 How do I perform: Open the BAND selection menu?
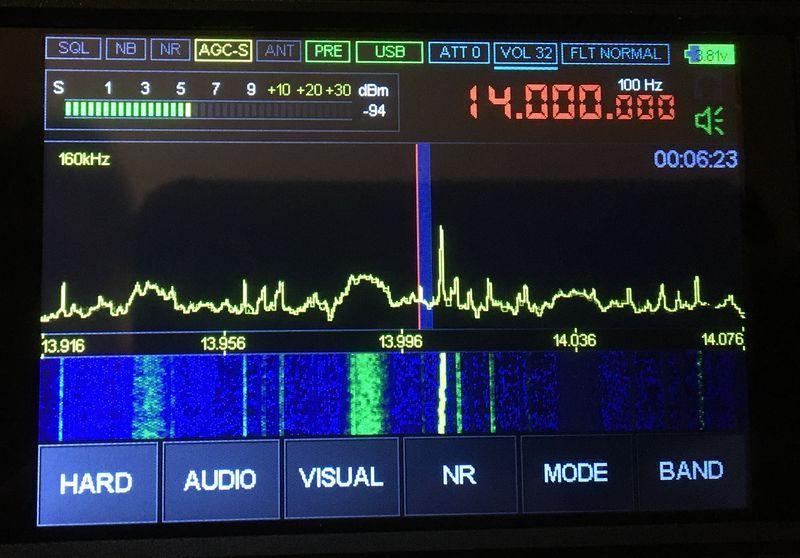691,471
